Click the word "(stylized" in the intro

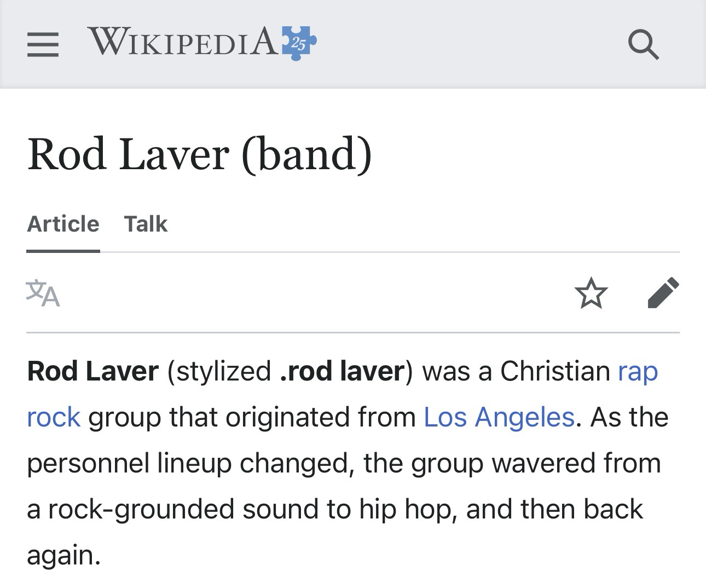219,371
